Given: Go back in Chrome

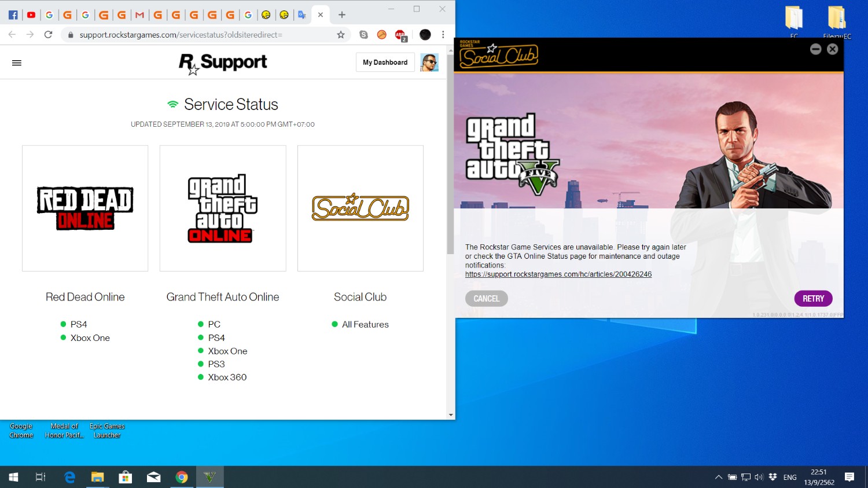Looking at the screenshot, I should pyautogui.click(x=12, y=35).
